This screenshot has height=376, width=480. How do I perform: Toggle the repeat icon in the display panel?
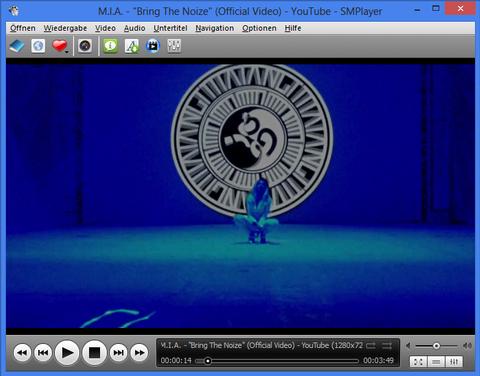tap(371, 346)
